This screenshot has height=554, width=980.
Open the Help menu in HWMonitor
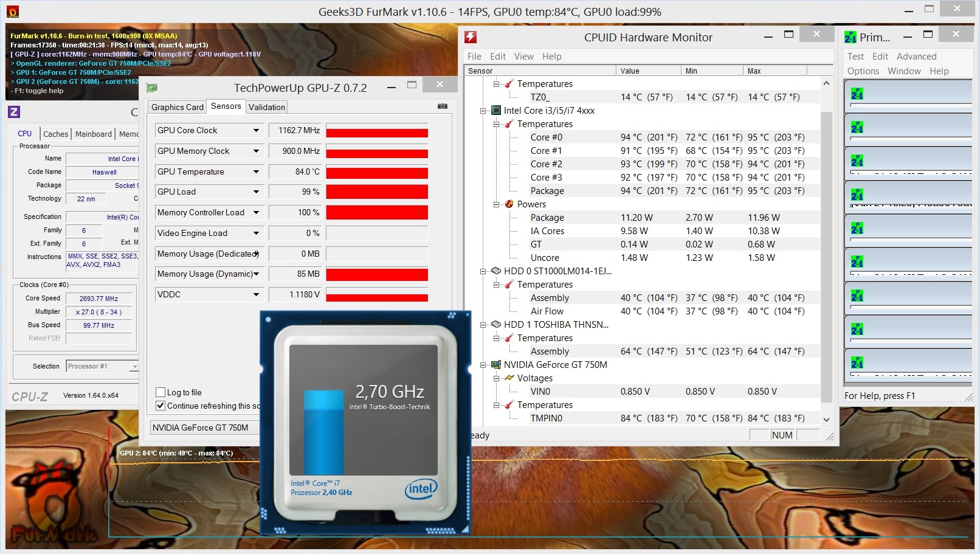tap(552, 57)
